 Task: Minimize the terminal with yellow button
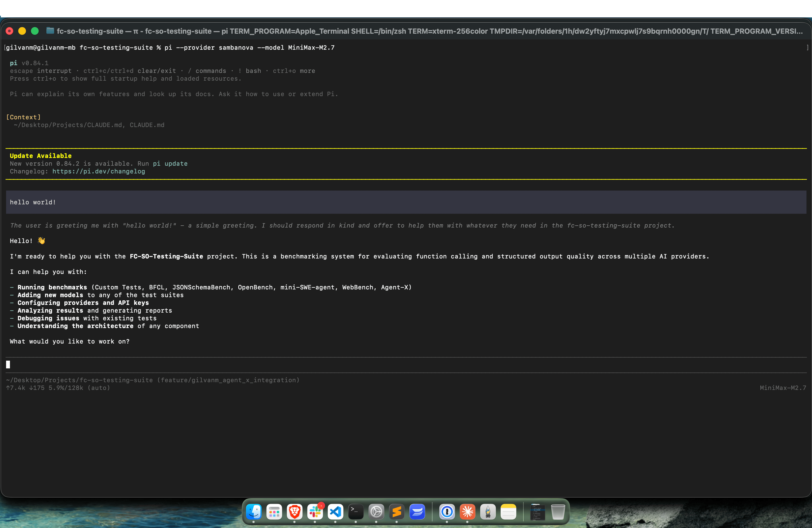(x=22, y=31)
